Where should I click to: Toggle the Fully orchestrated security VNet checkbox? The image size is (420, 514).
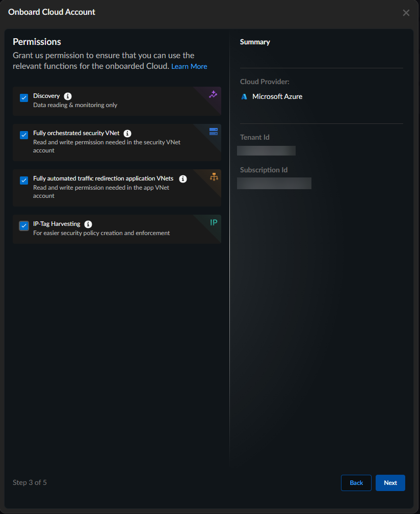point(24,135)
